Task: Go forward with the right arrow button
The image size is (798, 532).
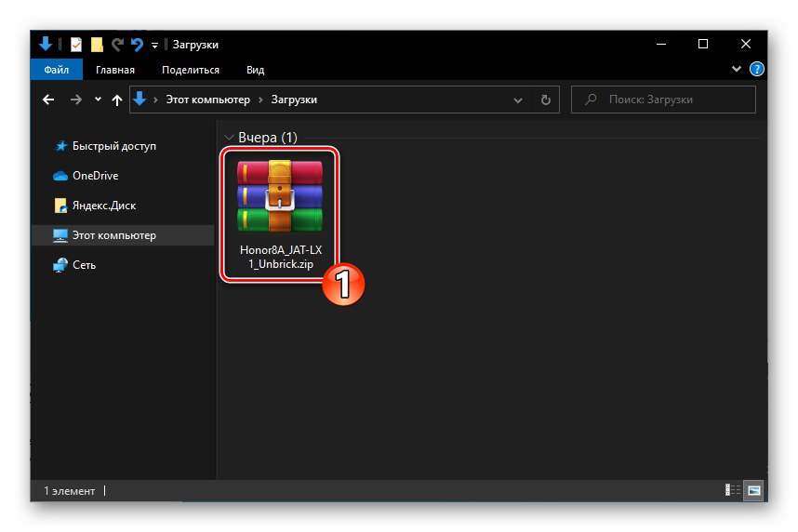Action: (x=76, y=100)
